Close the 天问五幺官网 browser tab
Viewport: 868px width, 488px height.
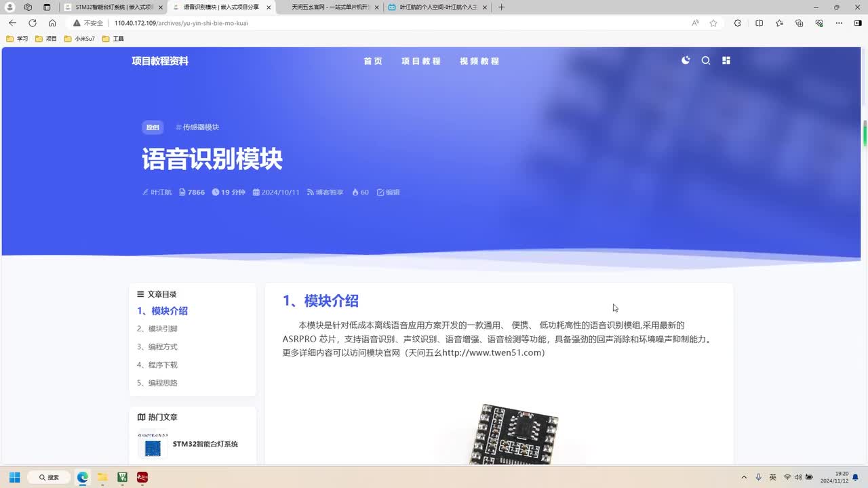376,7
